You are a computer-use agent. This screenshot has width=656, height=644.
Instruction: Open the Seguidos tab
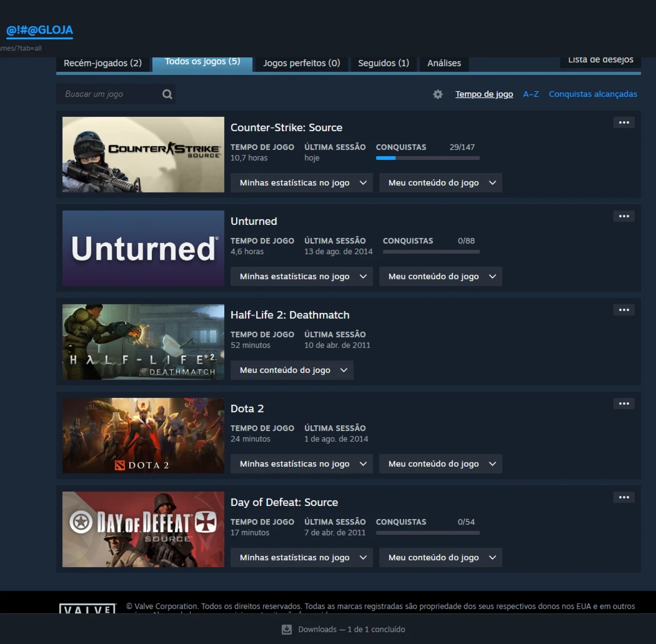pyautogui.click(x=384, y=63)
